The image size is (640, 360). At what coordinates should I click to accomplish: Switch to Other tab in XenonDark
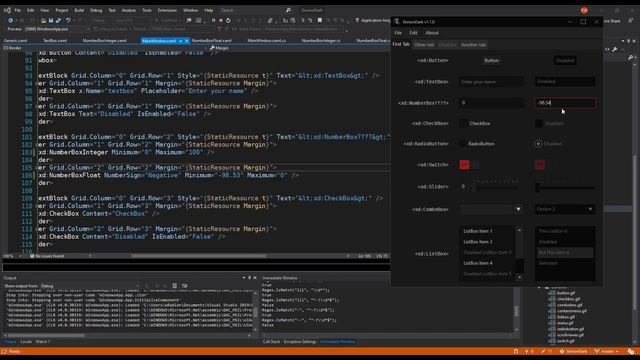tap(424, 44)
